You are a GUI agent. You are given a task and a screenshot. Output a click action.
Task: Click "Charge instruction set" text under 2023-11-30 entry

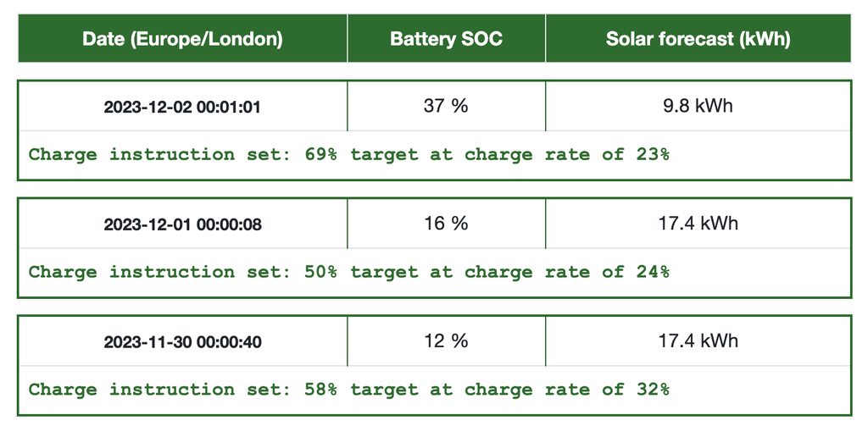click(161, 390)
